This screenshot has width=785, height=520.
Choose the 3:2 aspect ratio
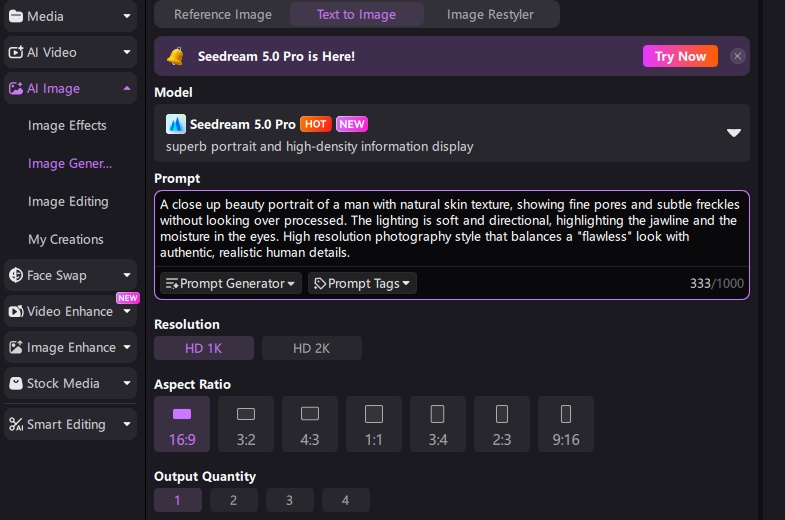(x=246, y=424)
